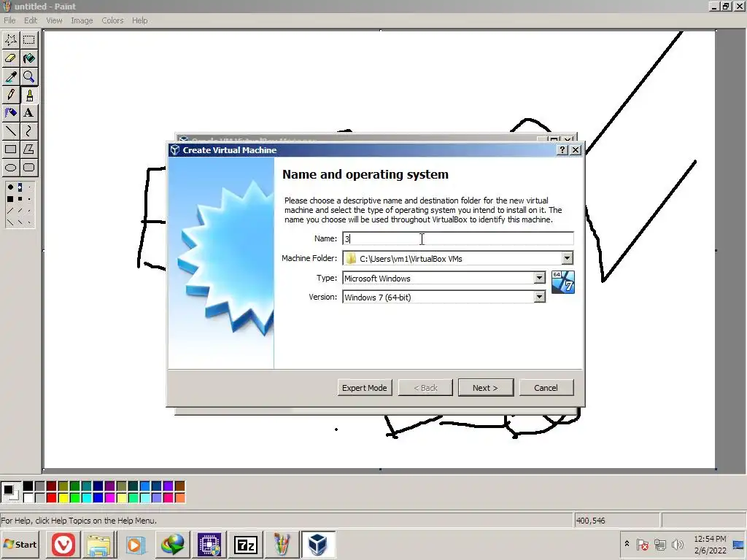Select the straight Line tool

(x=11, y=131)
